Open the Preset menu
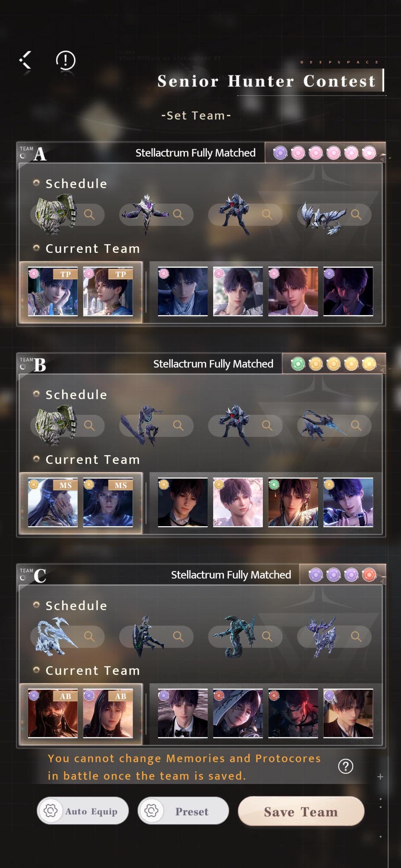The image size is (401, 868). click(x=183, y=811)
